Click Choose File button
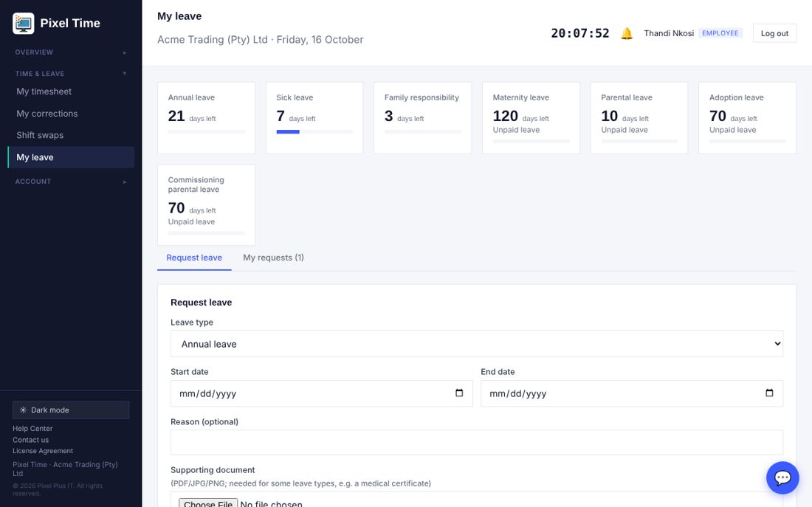This screenshot has height=507, width=812. pyautogui.click(x=208, y=503)
